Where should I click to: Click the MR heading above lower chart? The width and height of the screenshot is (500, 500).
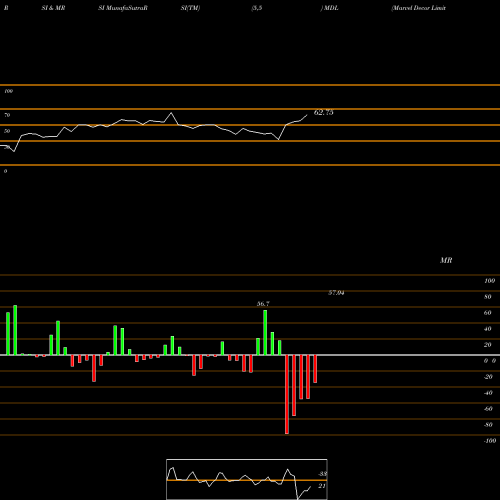click(x=446, y=260)
